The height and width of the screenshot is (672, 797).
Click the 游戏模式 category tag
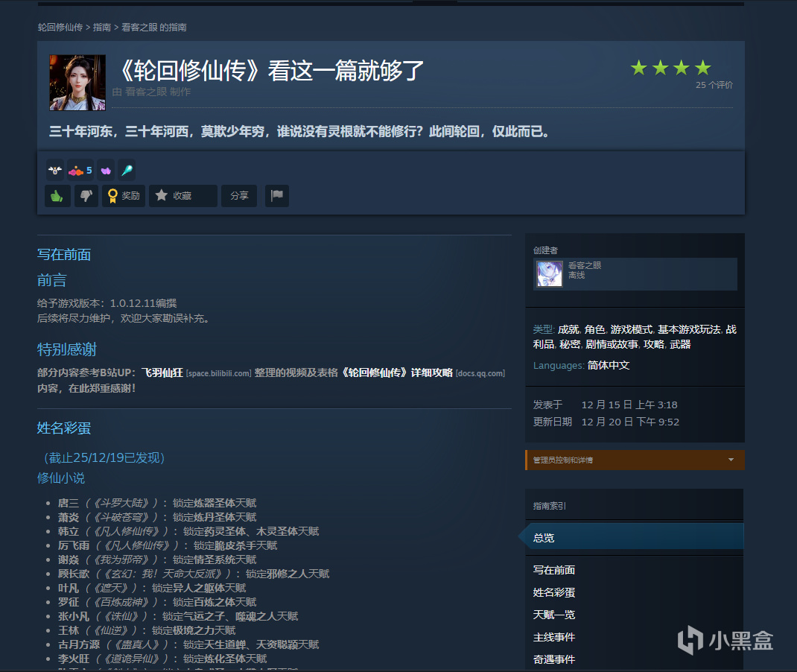tap(632, 329)
